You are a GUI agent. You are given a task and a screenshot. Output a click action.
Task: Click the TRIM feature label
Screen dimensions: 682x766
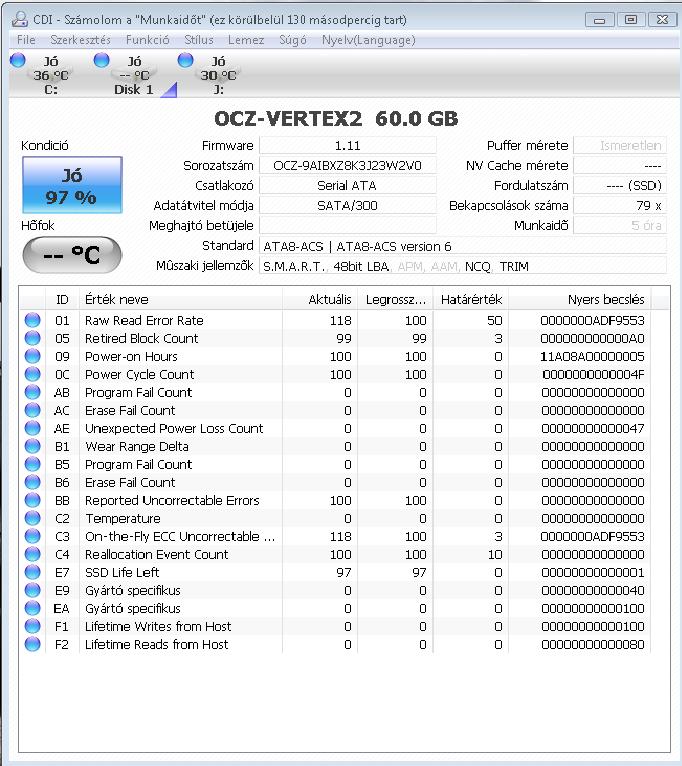pos(514,267)
